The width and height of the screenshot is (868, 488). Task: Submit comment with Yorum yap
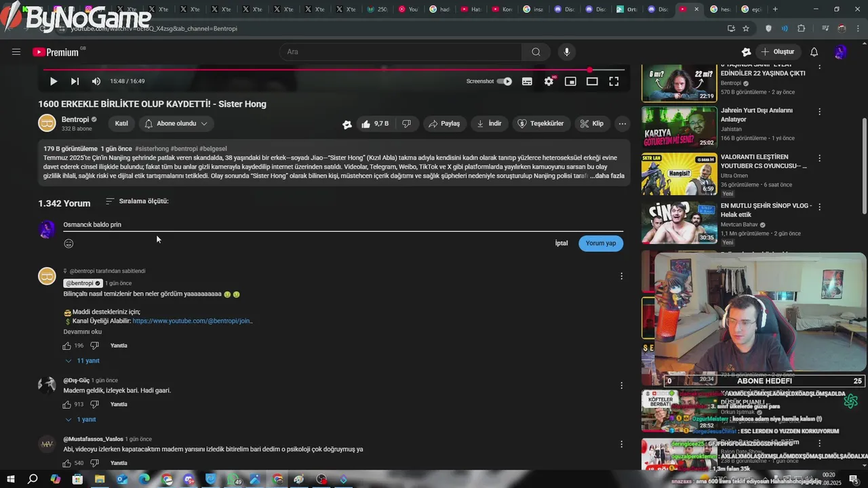601,243
